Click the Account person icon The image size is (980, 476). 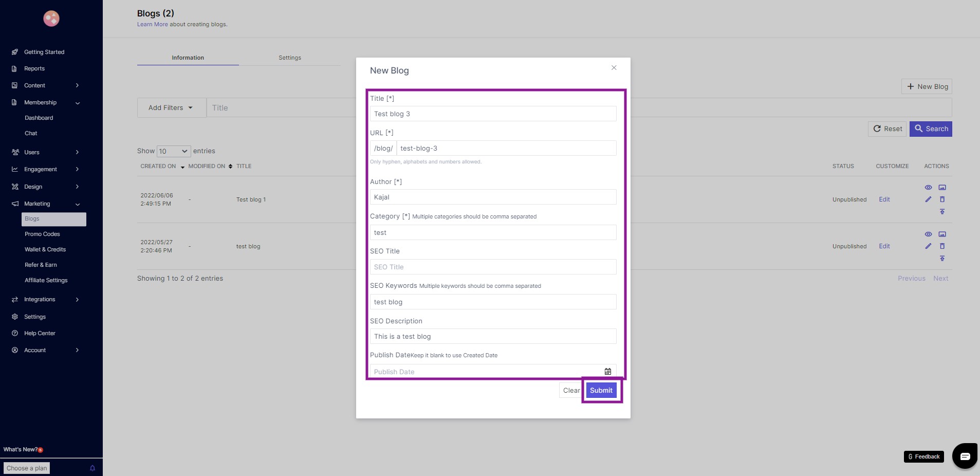[15, 350]
